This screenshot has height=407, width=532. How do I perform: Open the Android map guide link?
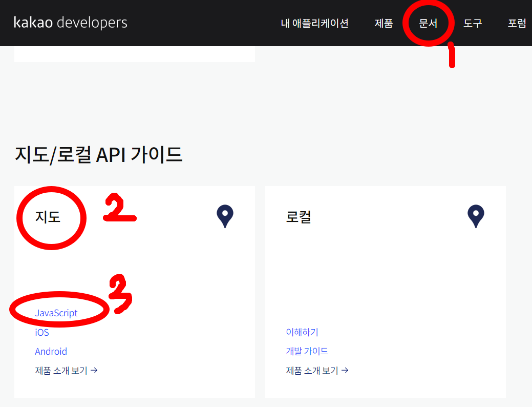[51, 351]
